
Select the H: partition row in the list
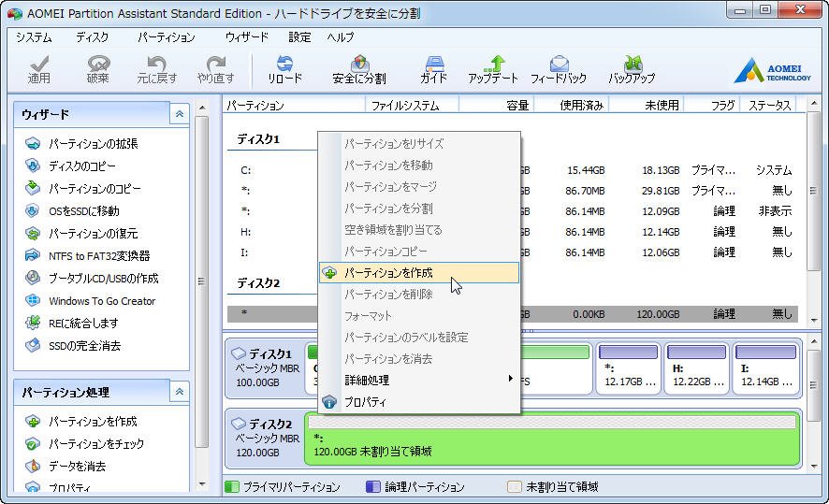pos(513,231)
